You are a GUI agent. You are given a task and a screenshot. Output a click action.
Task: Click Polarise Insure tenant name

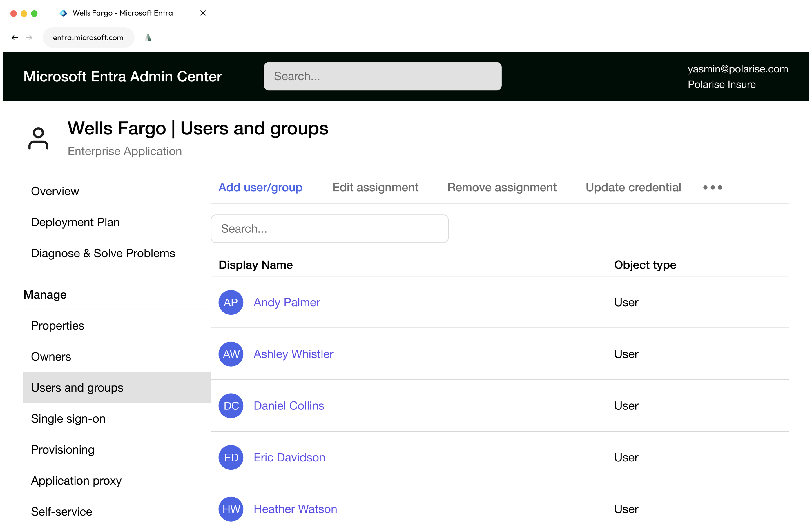click(722, 84)
